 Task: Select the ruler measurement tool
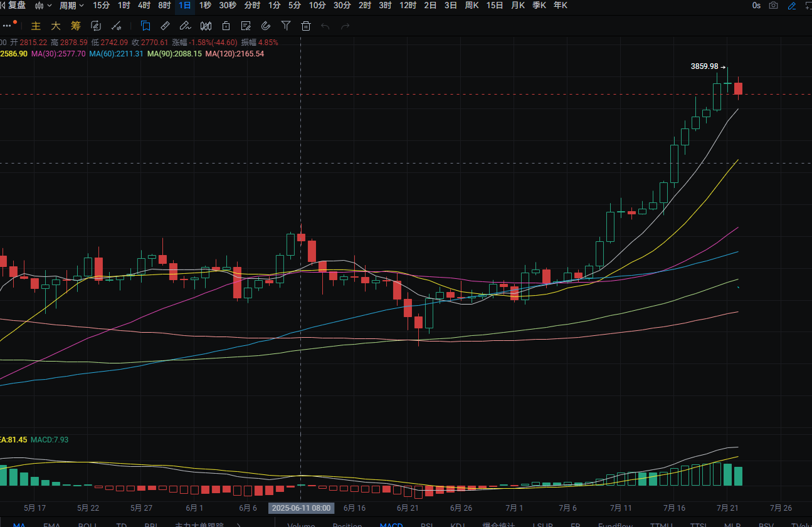coord(165,26)
